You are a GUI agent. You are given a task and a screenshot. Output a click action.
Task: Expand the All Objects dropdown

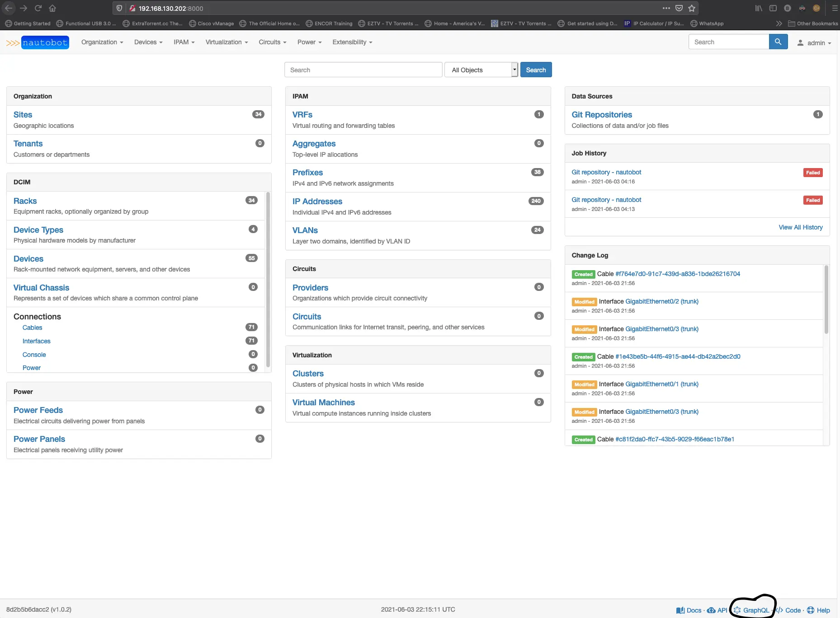tap(481, 70)
